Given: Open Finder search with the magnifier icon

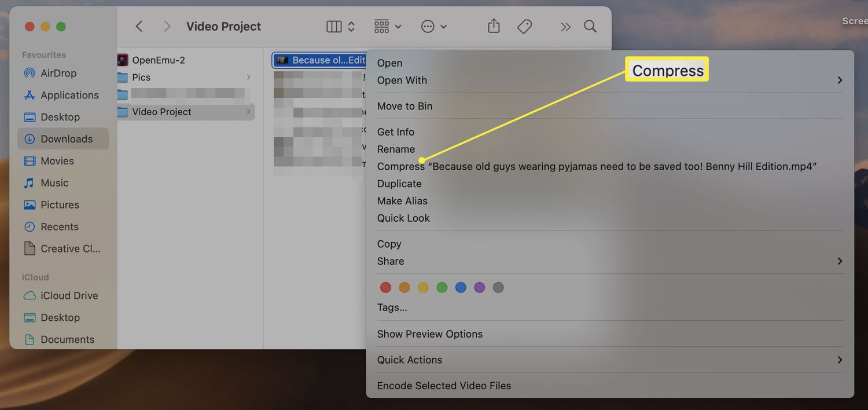Looking at the screenshot, I should pos(590,26).
